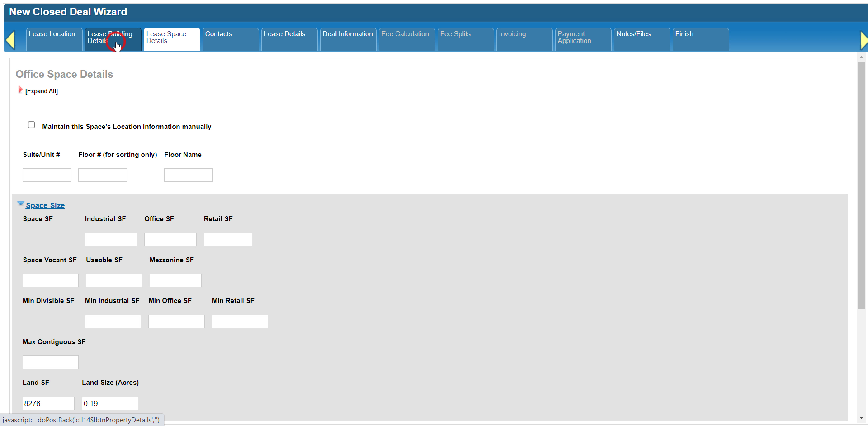The image size is (868, 426).
Task: Click the Land Size (Acres) field
Action: click(x=110, y=403)
